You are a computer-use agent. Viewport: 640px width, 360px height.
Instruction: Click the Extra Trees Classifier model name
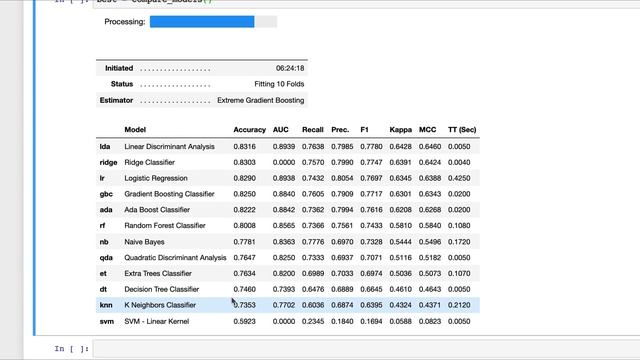tap(158, 273)
